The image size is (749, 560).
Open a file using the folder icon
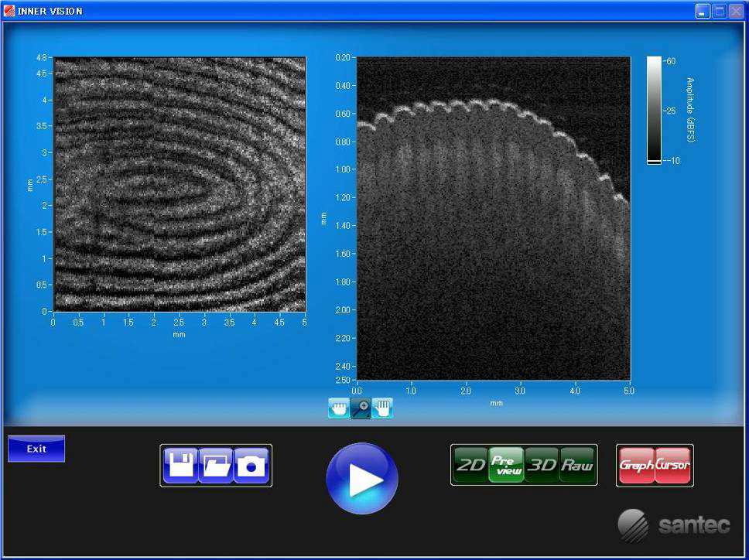215,465
